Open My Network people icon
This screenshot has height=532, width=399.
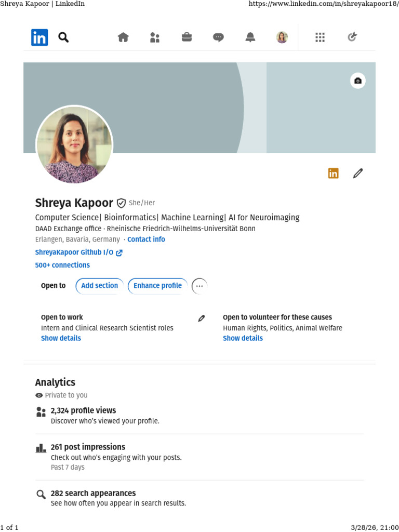pyautogui.click(x=155, y=37)
